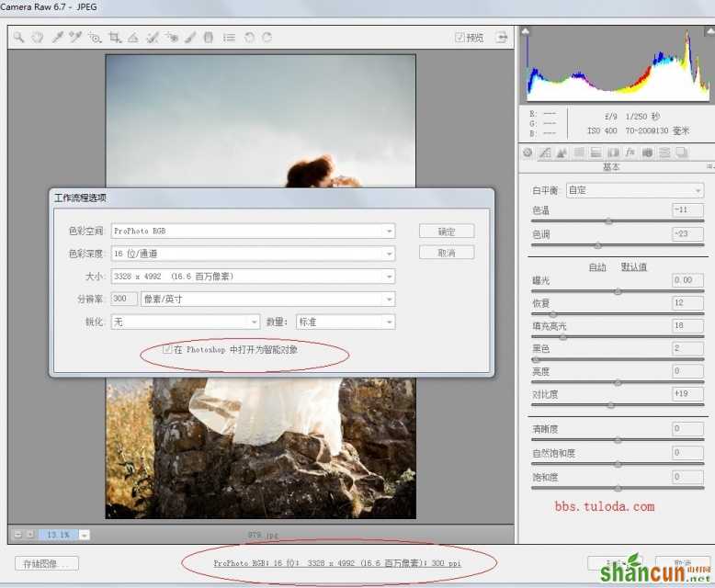Select the Graduated Filter tool
This screenshot has height=588, width=715.
209,38
